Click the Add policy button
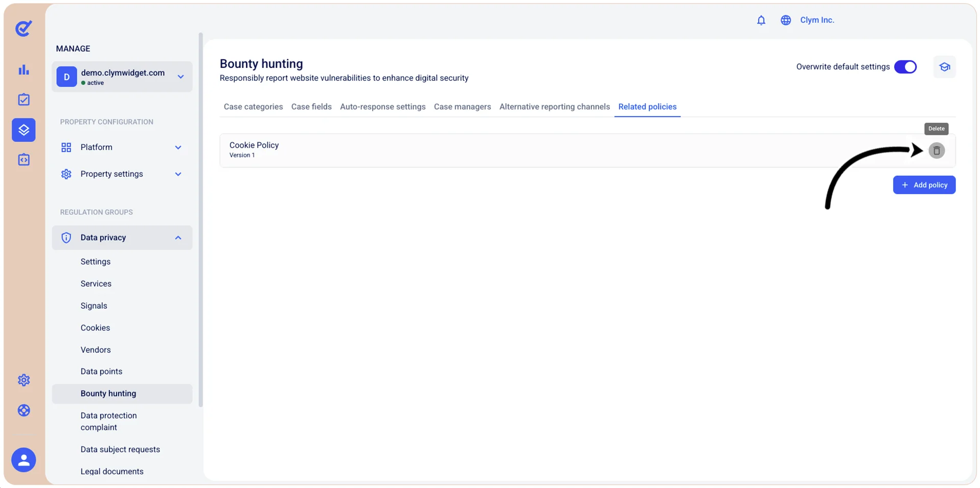Screen dimensions: 980x488 pyautogui.click(x=924, y=185)
